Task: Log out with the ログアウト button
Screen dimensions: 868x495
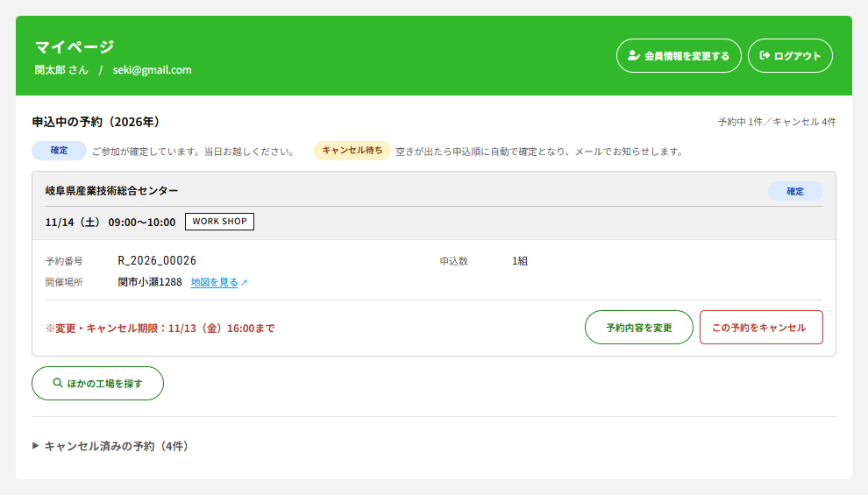Action: (x=790, y=56)
